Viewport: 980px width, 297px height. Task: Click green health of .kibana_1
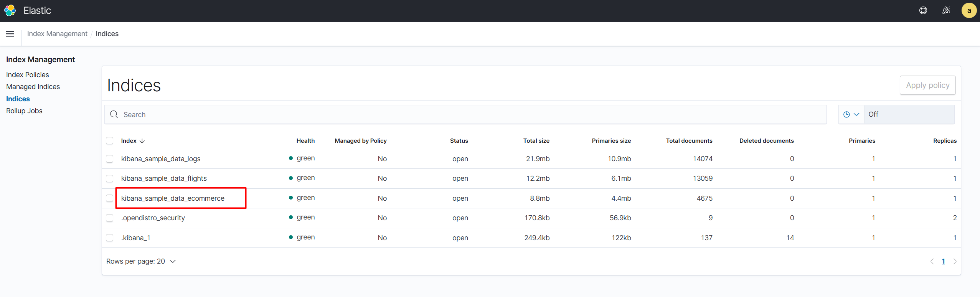click(302, 238)
